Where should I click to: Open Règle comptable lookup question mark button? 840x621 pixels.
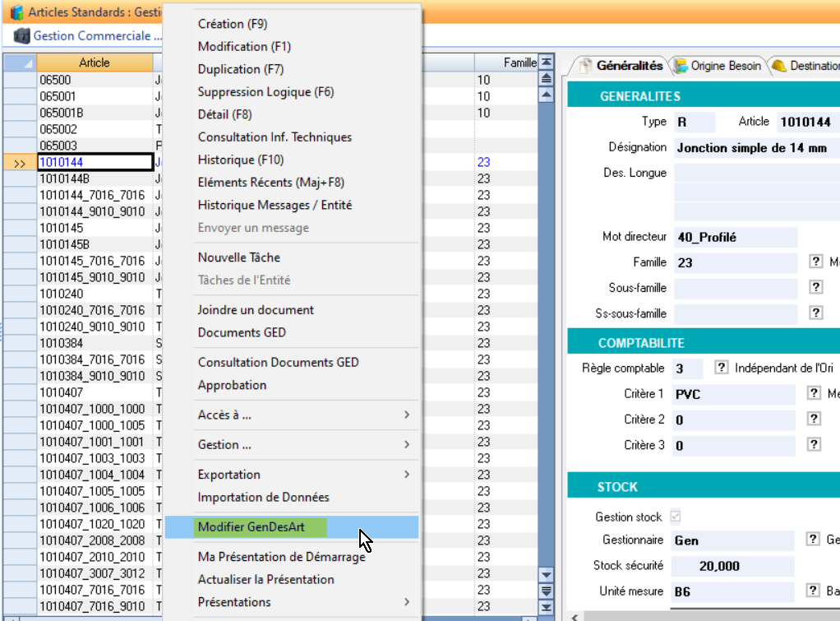[721, 368]
